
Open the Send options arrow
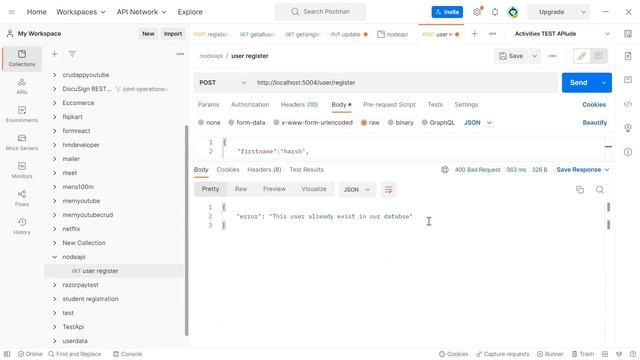pyautogui.click(x=604, y=82)
